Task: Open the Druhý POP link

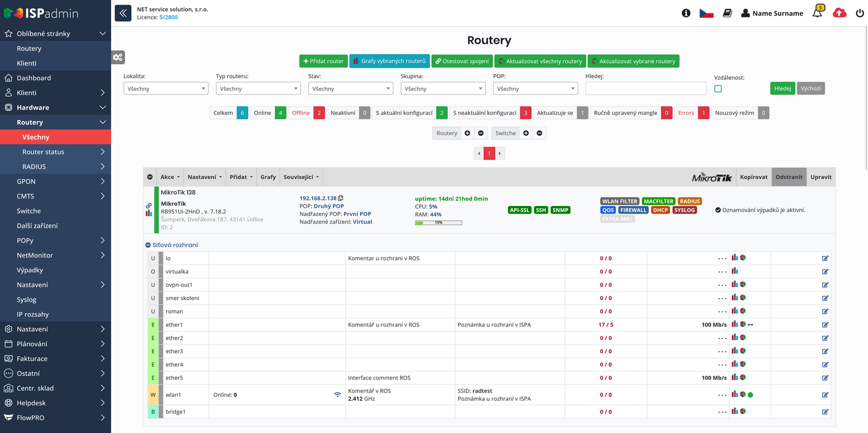Action: pyautogui.click(x=329, y=206)
